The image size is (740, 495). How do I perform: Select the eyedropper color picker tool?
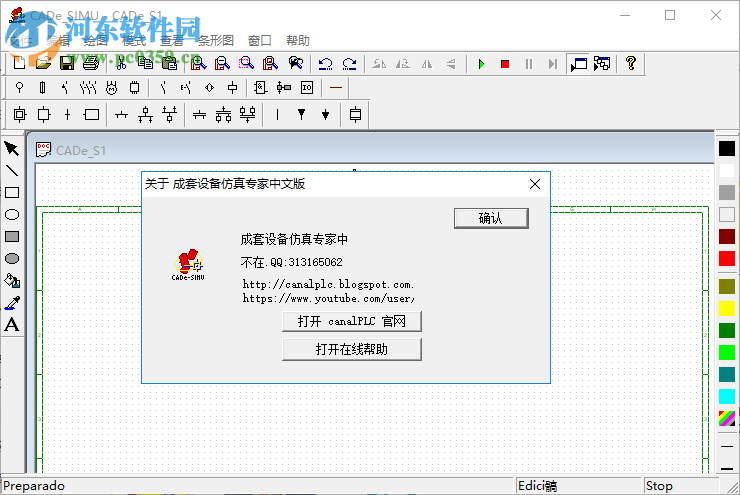coord(12,302)
